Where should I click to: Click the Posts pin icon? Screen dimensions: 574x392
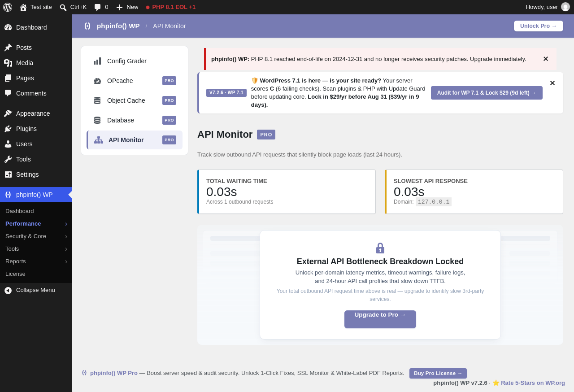pos(8,48)
